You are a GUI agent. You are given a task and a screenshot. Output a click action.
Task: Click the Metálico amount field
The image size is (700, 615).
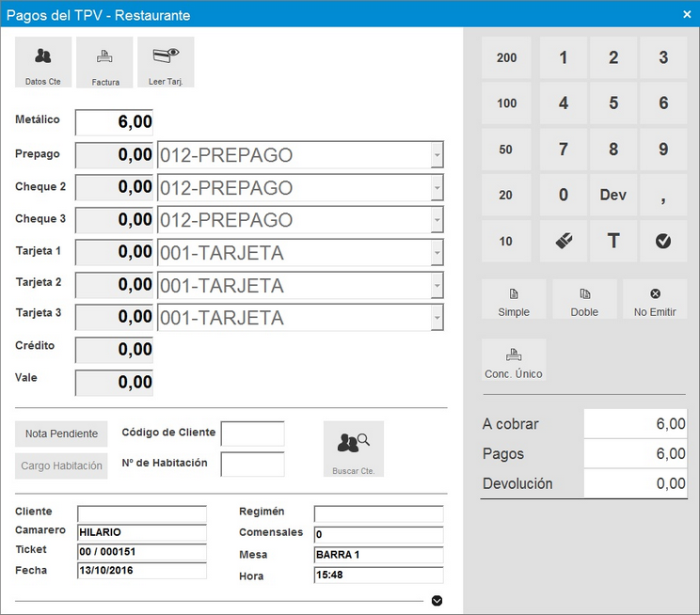114,122
